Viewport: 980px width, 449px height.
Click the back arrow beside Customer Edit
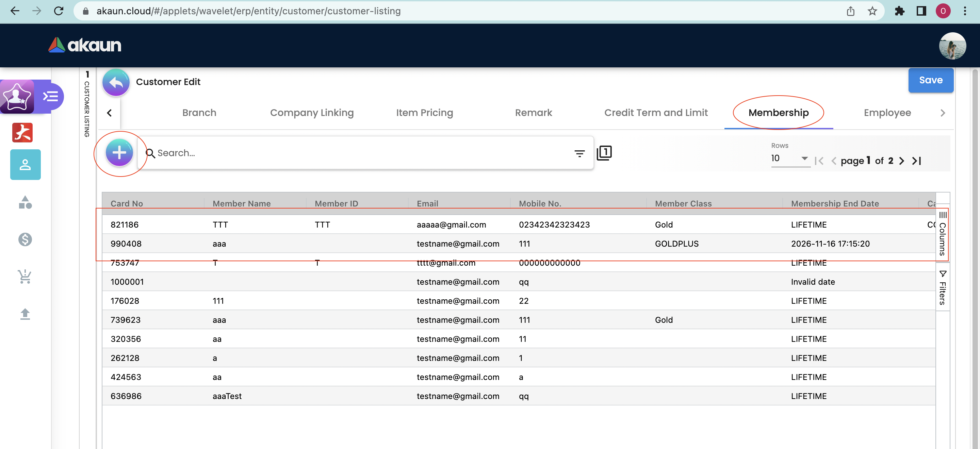click(x=116, y=82)
